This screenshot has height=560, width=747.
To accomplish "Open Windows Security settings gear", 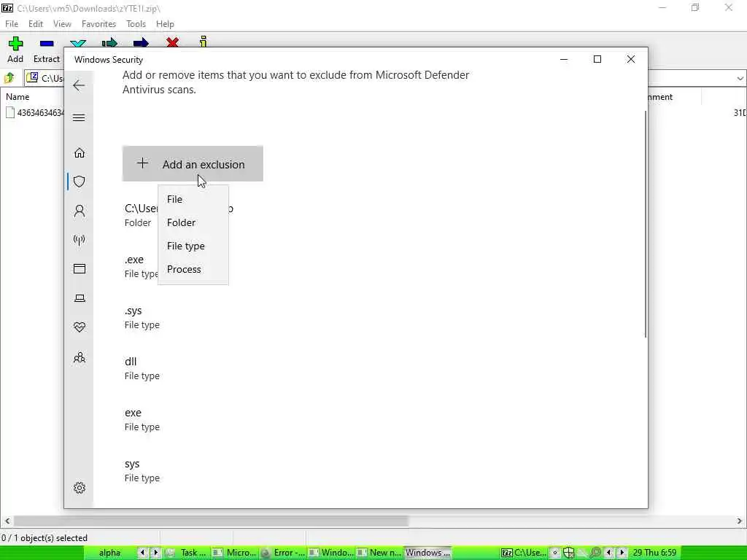I will 80,488.
